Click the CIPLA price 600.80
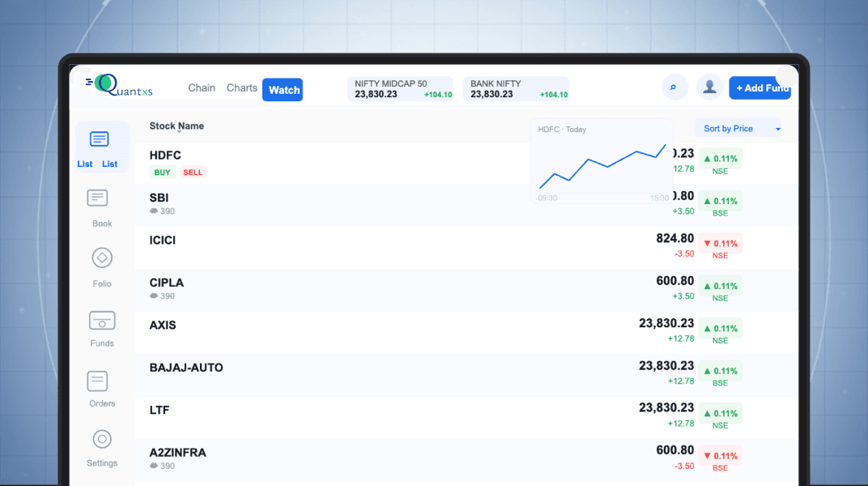Image resolution: width=868 pixels, height=486 pixels. (x=674, y=281)
